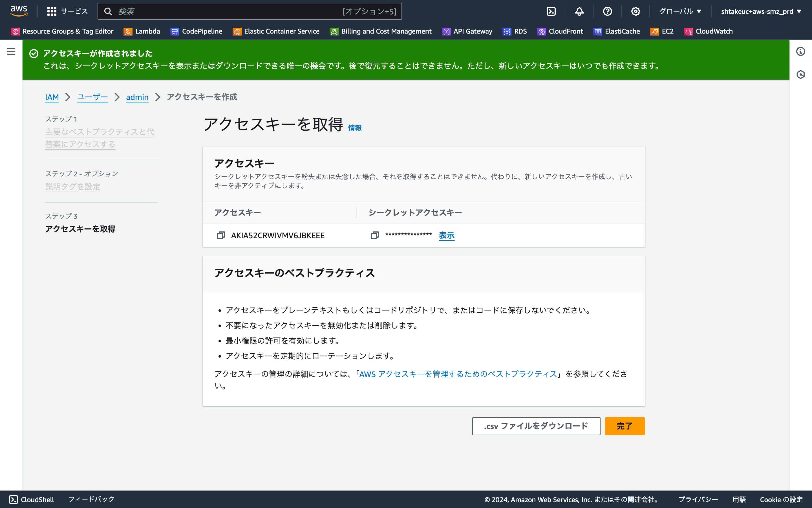This screenshot has width=812, height=508.
Task: Open Resource Groups & Tag Editor shortcut
Action: (x=62, y=31)
